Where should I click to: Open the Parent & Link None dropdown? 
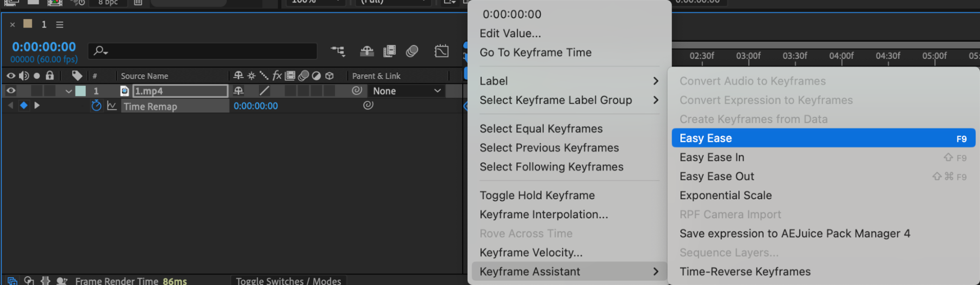click(x=406, y=91)
